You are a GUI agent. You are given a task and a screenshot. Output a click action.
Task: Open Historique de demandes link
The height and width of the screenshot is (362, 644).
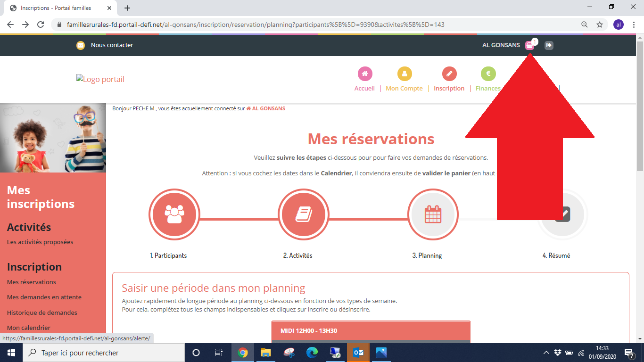click(x=42, y=313)
